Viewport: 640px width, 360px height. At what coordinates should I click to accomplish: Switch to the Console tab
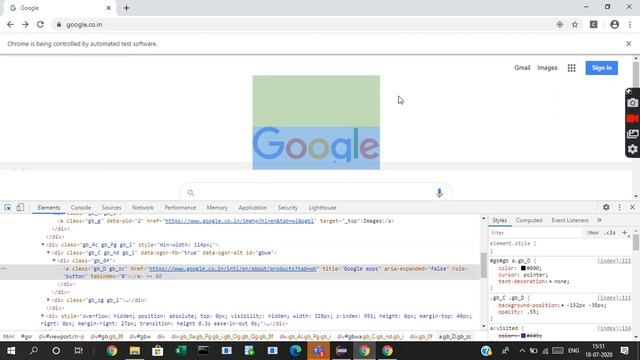point(81,207)
